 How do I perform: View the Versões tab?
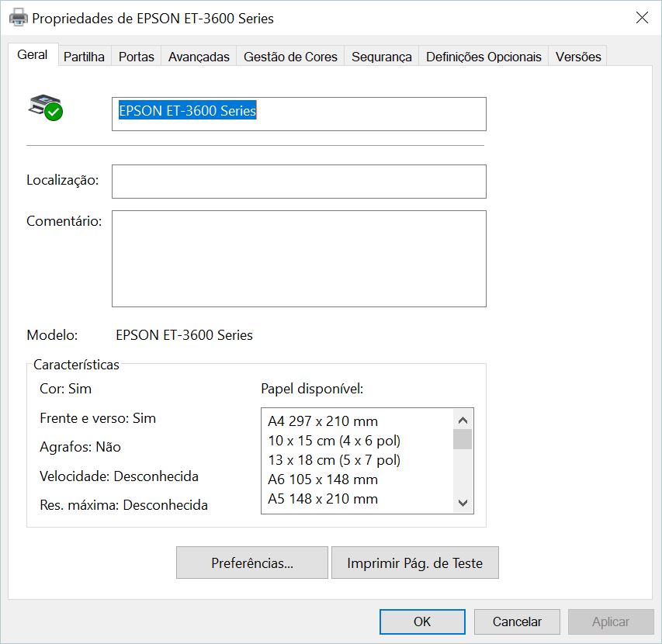(x=578, y=57)
